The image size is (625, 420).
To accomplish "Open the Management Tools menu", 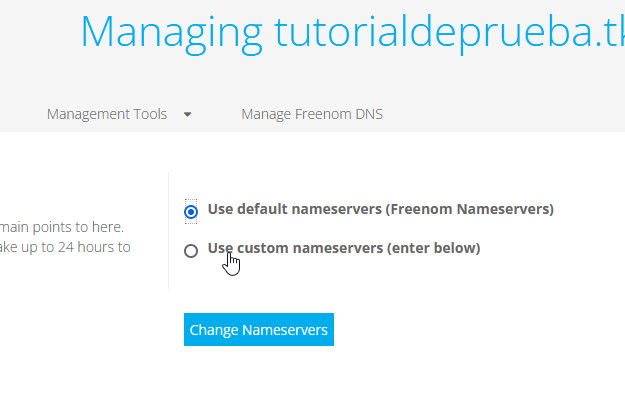I will (x=107, y=114).
